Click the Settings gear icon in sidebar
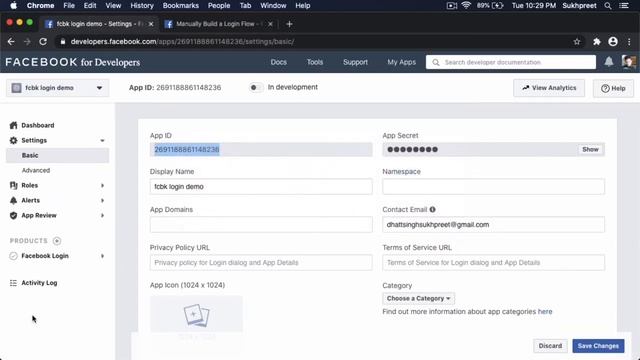This screenshot has height=360, width=640. (x=13, y=140)
